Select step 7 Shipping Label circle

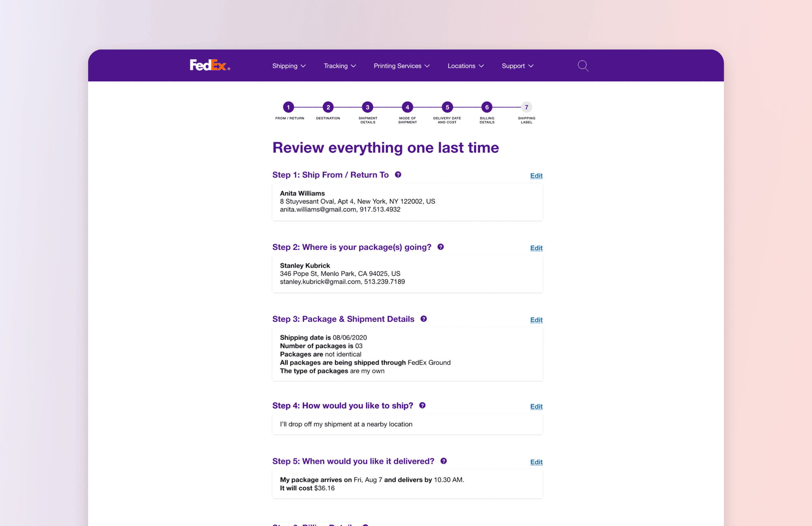(x=526, y=107)
